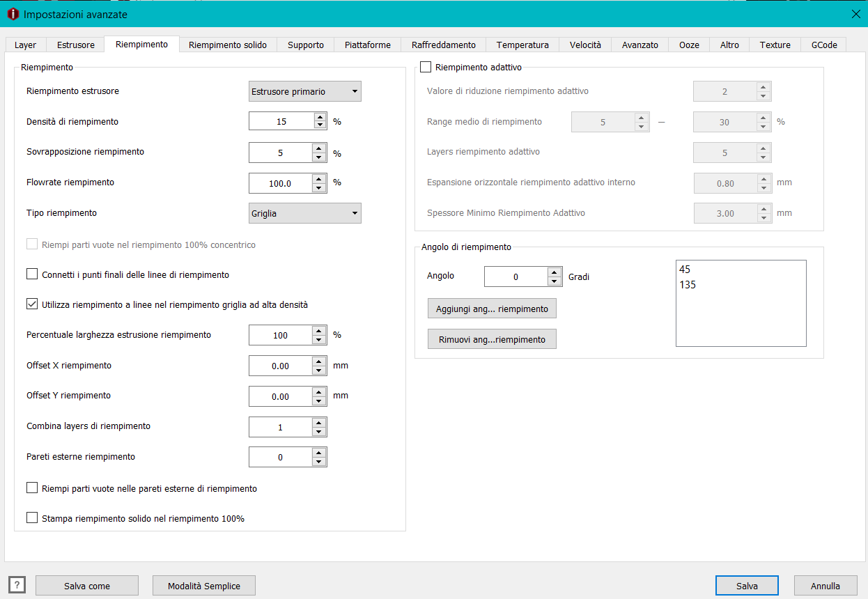
Task: Open the Raffreddamento tab
Action: pyautogui.click(x=444, y=45)
